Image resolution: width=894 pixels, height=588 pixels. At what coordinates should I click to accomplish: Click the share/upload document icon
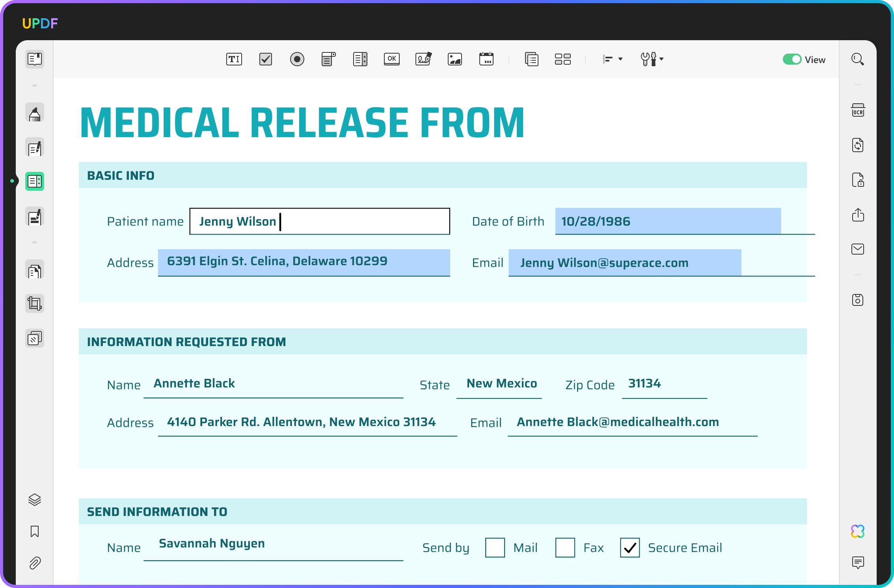click(858, 214)
